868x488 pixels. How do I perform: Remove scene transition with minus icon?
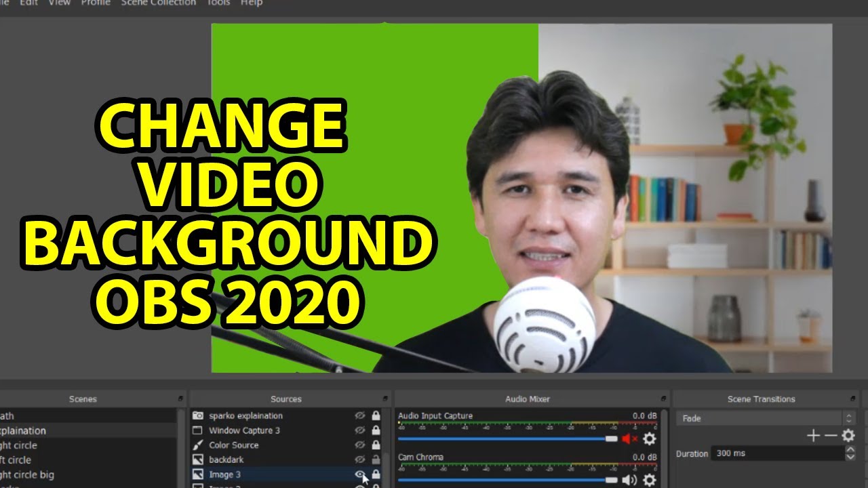point(831,436)
